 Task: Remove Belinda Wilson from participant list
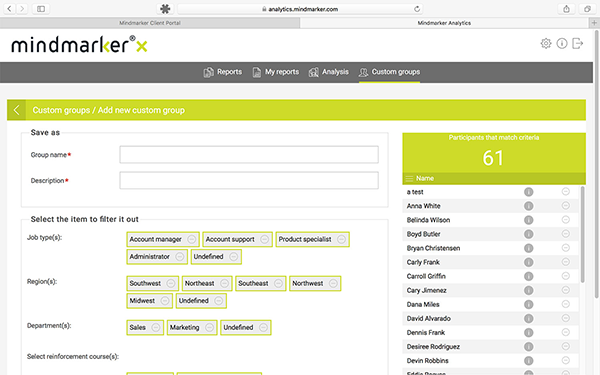[566, 220]
